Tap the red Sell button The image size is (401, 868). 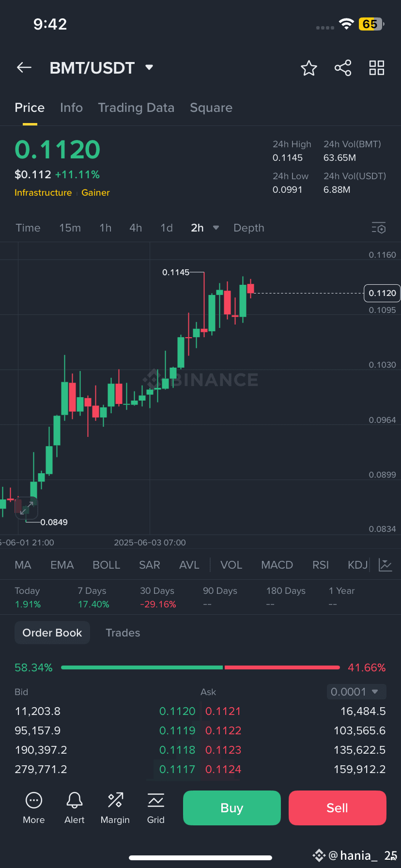click(x=338, y=808)
